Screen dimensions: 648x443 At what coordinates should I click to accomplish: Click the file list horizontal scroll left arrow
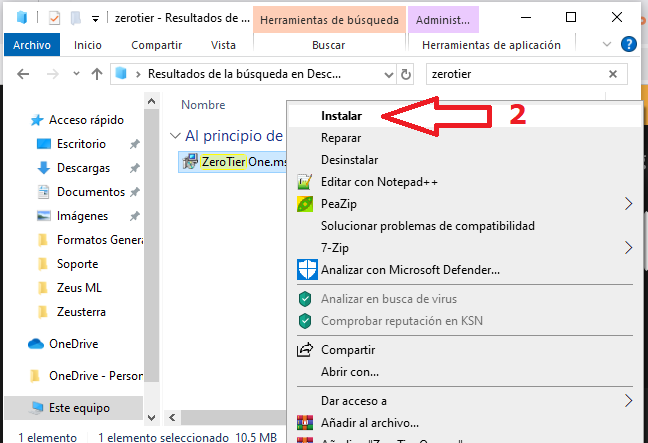coord(172,418)
